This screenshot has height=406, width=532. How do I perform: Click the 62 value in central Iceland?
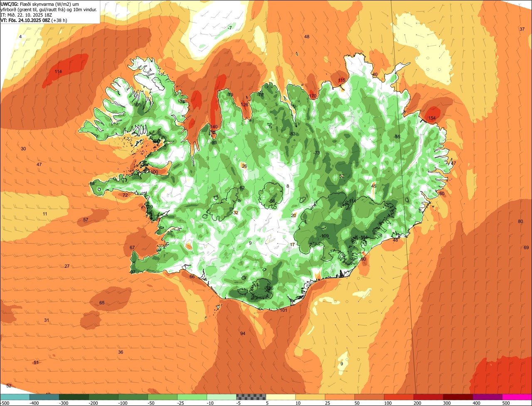tap(242, 188)
